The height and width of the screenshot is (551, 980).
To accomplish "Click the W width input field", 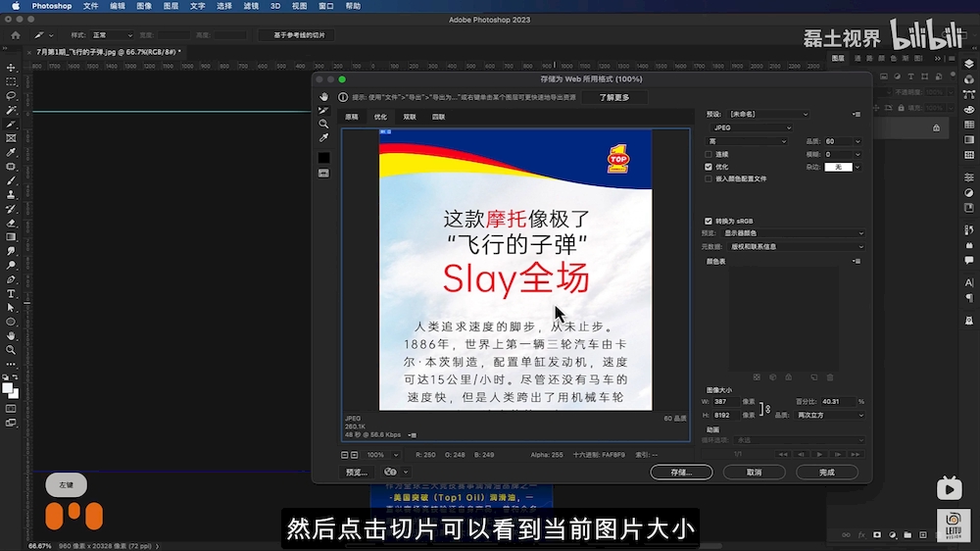I will click(725, 402).
